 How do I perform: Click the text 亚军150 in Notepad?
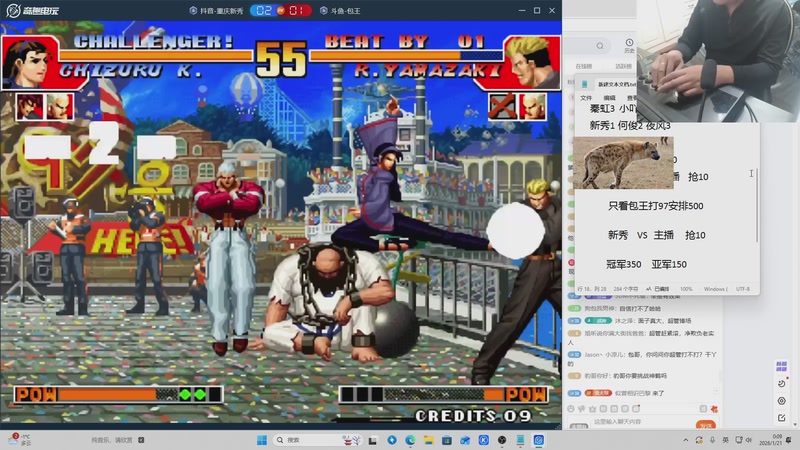(x=669, y=264)
